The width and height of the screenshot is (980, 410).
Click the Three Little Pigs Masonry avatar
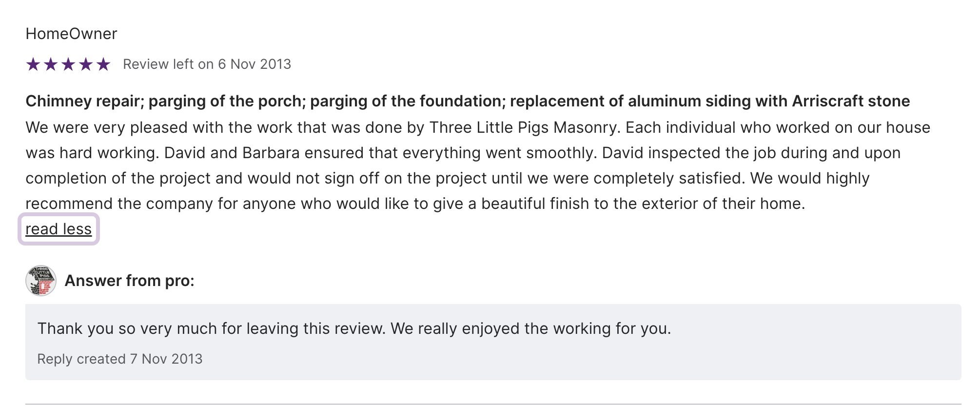[41, 281]
